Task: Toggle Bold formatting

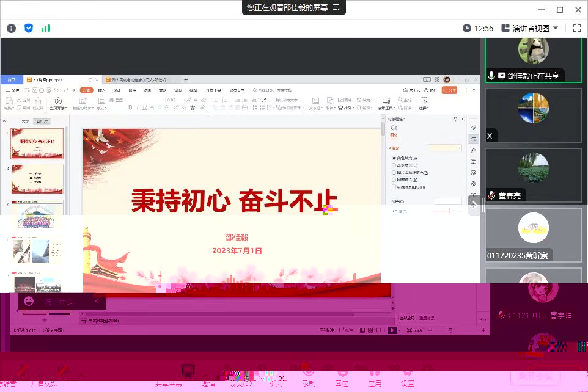Action: pyautogui.click(x=130, y=107)
